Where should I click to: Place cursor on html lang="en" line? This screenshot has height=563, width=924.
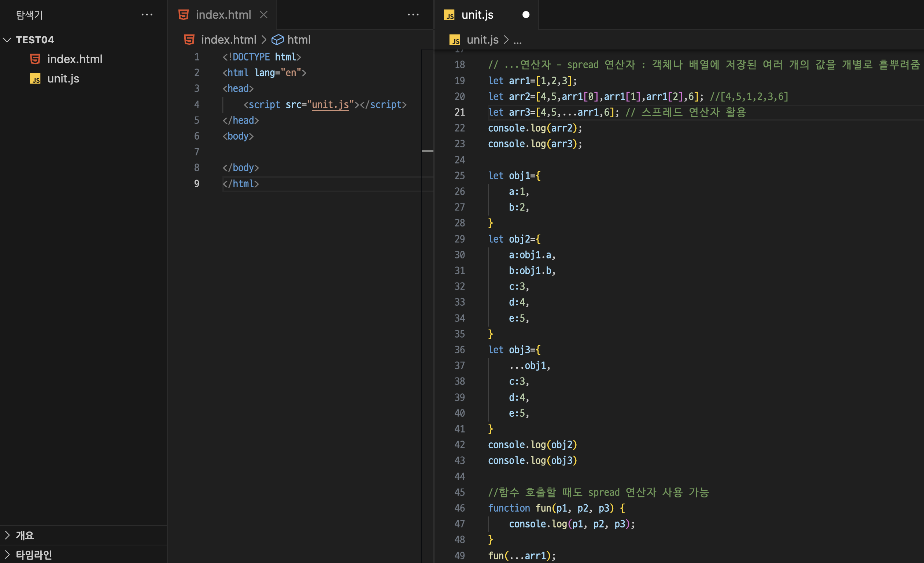tap(265, 73)
